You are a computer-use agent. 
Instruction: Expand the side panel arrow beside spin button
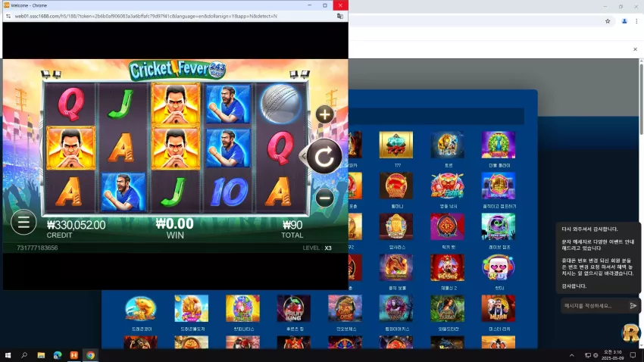[303, 156]
